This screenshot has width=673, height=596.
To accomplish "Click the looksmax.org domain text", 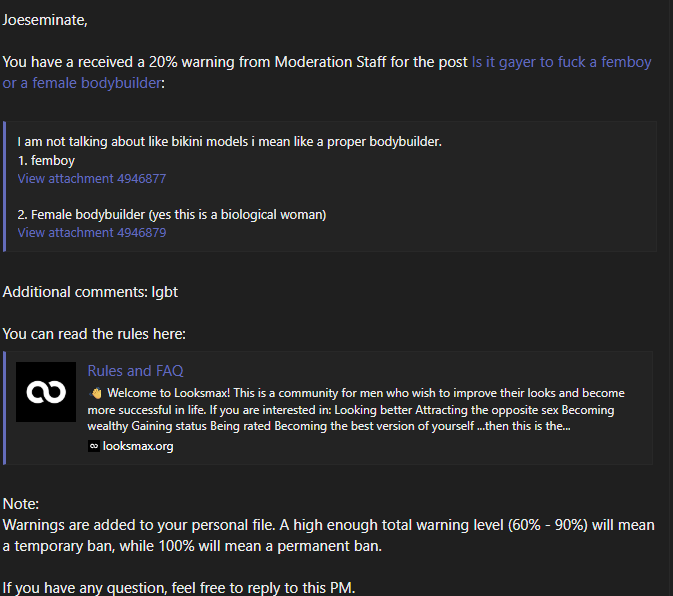I will coord(138,447).
